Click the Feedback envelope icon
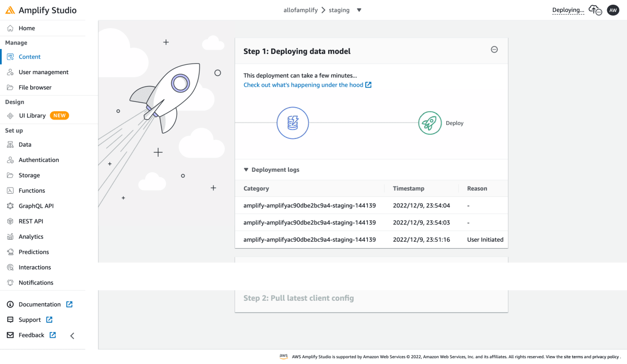The height and width of the screenshot is (364, 627). pos(10,335)
